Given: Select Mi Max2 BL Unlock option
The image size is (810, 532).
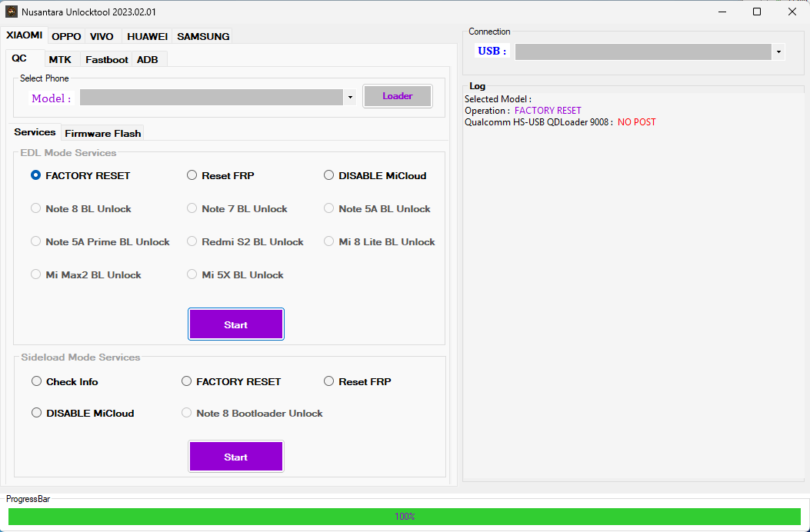Looking at the screenshot, I should pyautogui.click(x=35, y=274).
